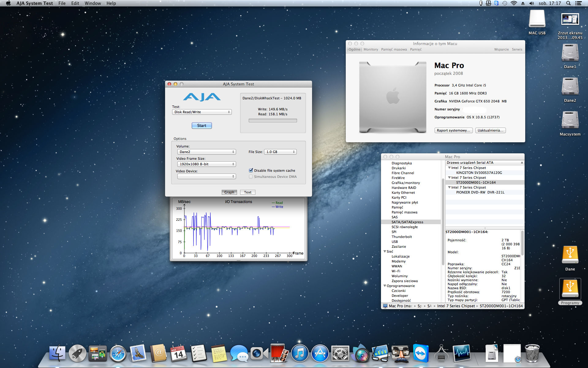The image size is (588, 368).
Task: Open the Test dropdown showing Disk Read/Write
Action: 202,112
